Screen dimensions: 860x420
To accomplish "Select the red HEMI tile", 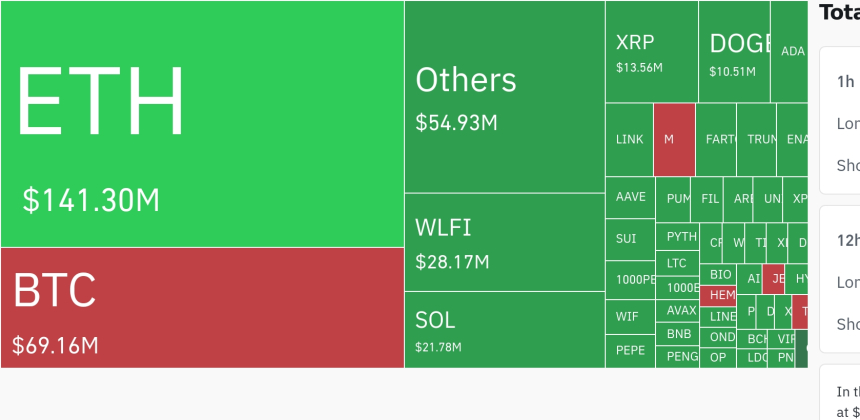I will [719, 295].
